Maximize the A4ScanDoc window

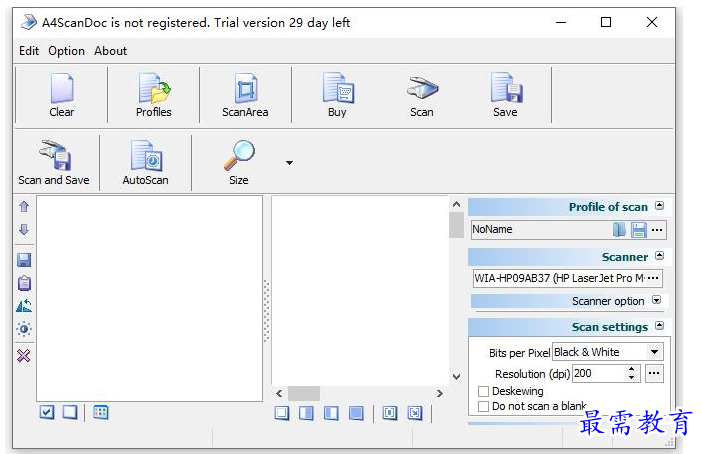pos(606,22)
